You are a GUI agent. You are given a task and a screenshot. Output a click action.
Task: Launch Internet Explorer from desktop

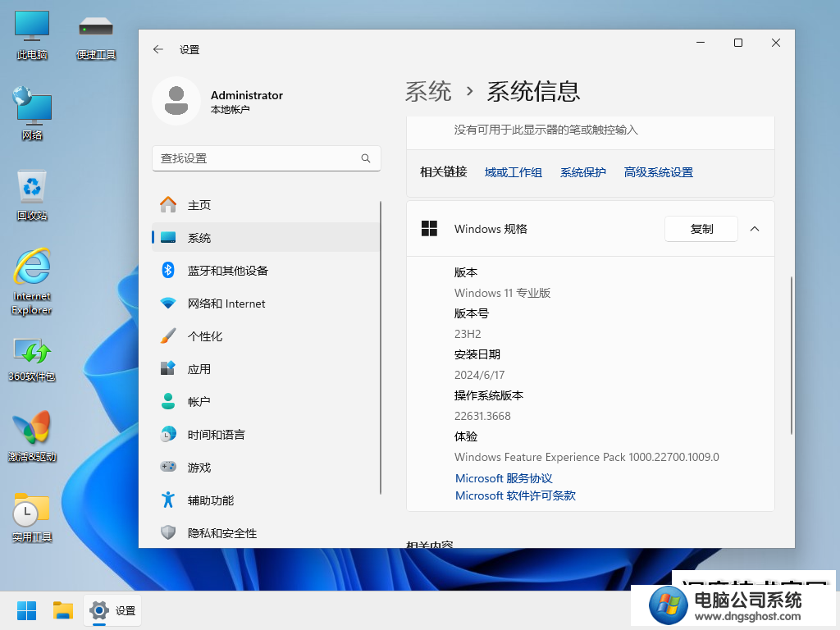[32, 281]
